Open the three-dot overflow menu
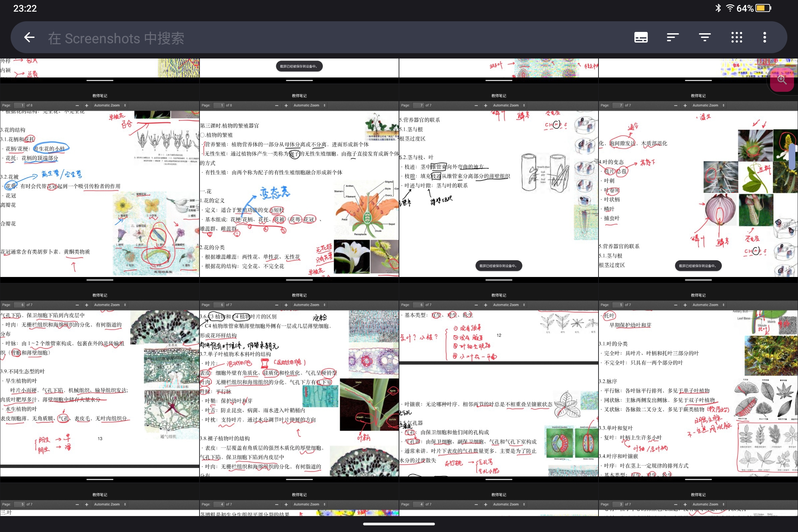The height and width of the screenshot is (532, 798). 764,37
